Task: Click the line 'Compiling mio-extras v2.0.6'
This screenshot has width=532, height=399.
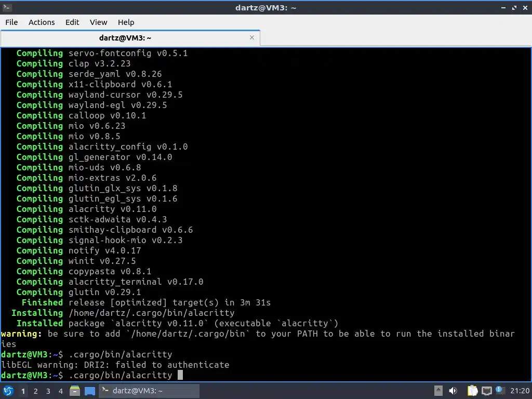Action: pos(86,178)
